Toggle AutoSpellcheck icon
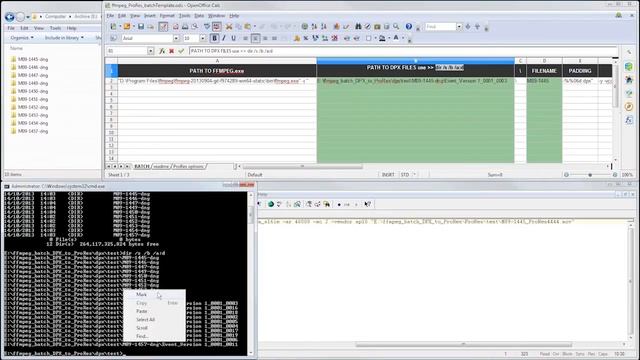 point(216,27)
